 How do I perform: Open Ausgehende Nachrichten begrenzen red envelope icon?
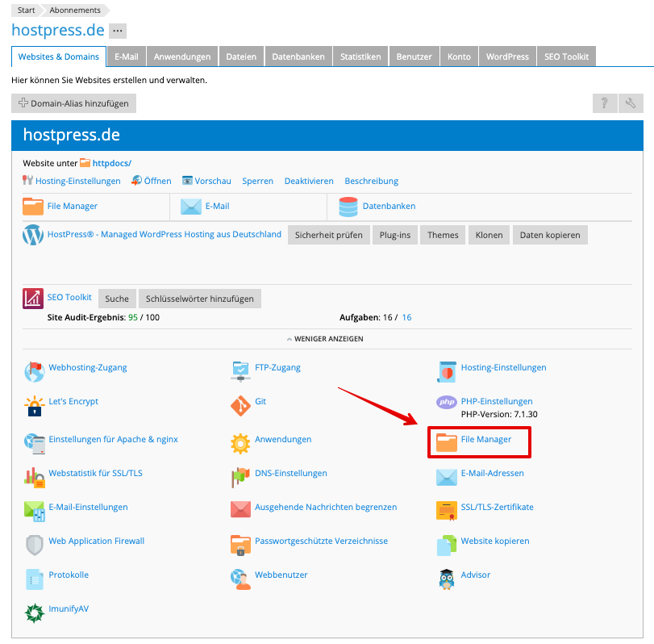tap(240, 509)
